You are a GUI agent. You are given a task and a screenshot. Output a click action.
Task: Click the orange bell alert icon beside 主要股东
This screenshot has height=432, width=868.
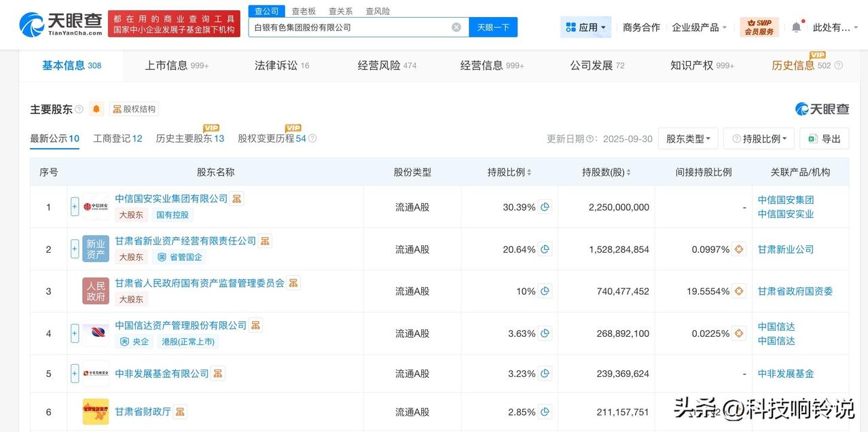click(96, 109)
